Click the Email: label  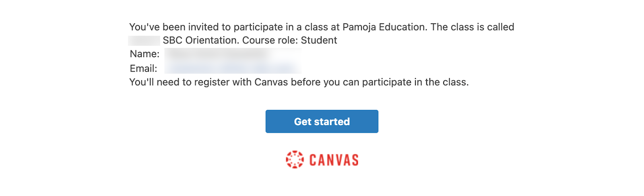[143, 68]
